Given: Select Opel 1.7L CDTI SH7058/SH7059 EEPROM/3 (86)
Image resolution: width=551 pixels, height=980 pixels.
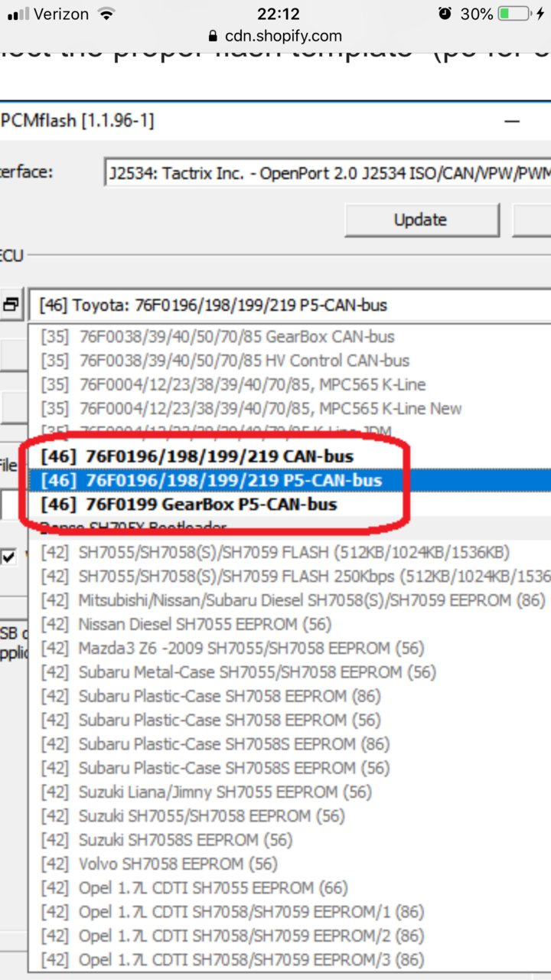Looking at the screenshot, I should 289,959.
